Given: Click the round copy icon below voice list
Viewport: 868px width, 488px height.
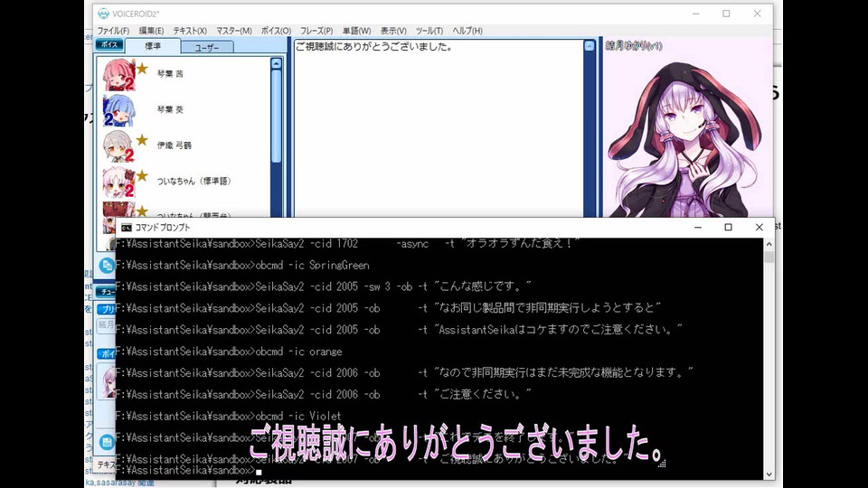Looking at the screenshot, I should [x=107, y=266].
